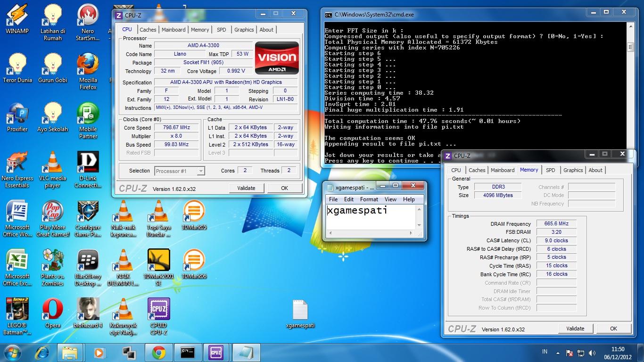Open the File menu in Notepad
This screenshot has width=644, height=362.
tap(333, 199)
